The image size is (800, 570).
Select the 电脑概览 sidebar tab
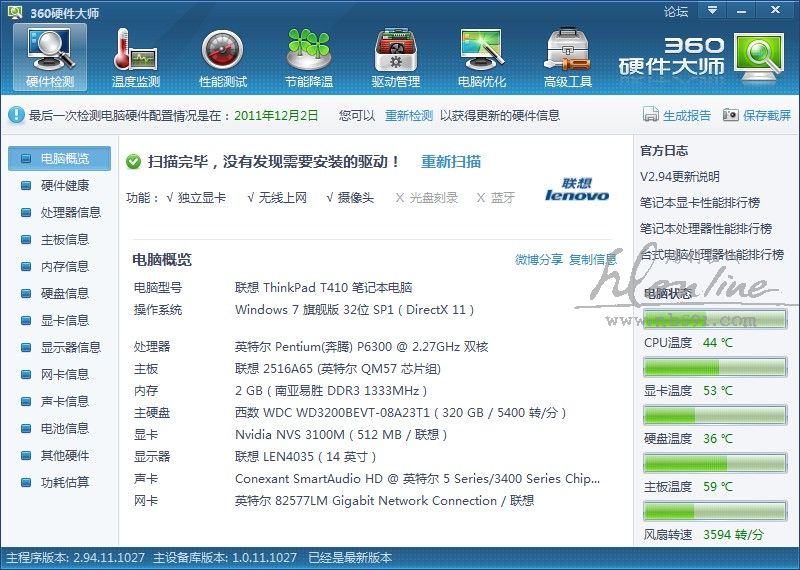(59, 158)
